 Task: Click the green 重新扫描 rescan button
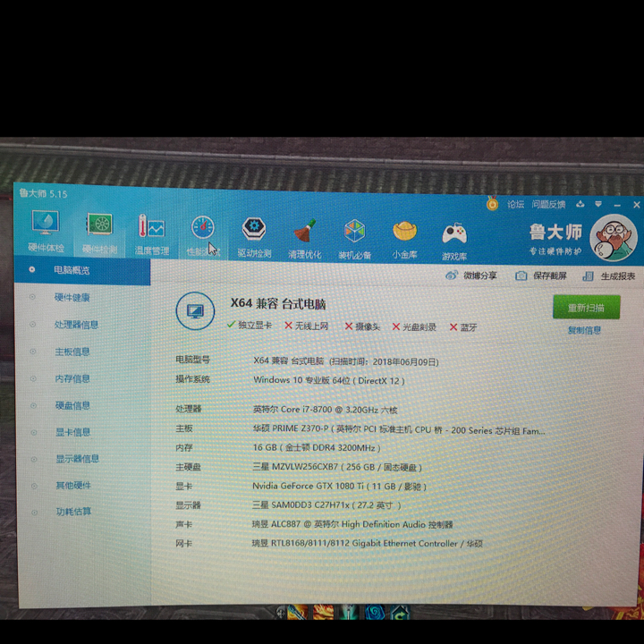586,307
